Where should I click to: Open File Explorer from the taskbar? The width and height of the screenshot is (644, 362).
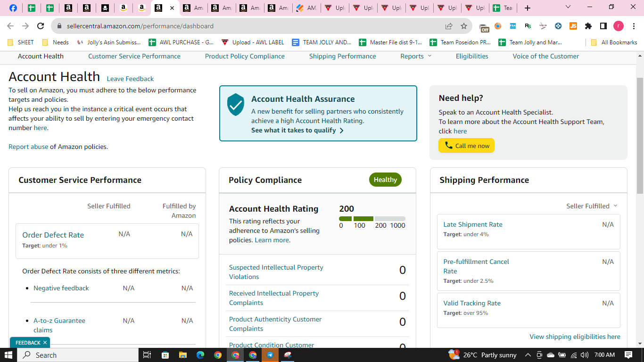[x=182, y=355]
